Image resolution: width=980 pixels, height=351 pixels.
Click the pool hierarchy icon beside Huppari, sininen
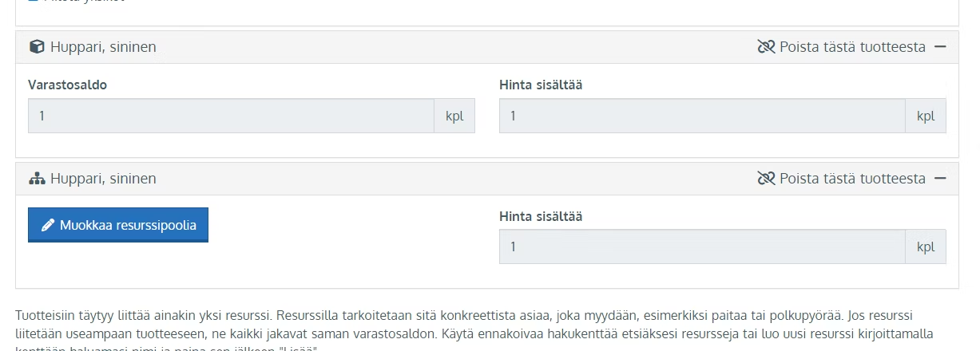(37, 179)
